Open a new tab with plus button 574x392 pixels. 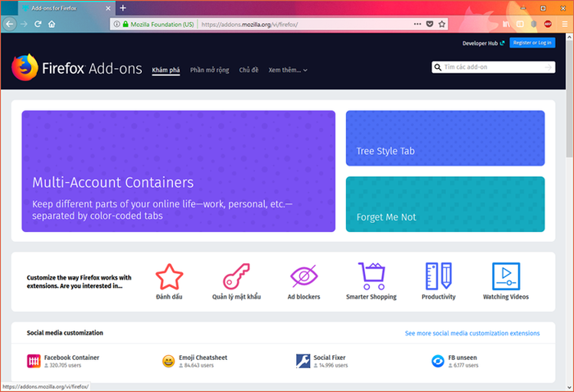(x=123, y=7)
